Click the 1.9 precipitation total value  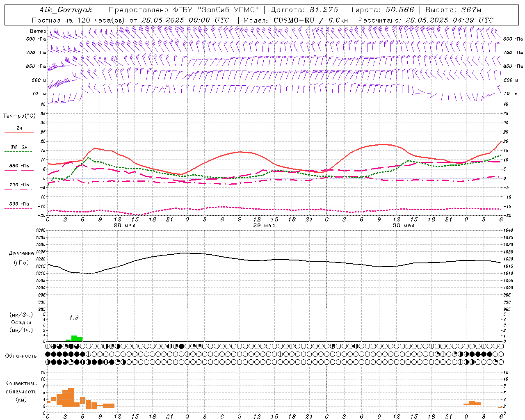pos(74,317)
